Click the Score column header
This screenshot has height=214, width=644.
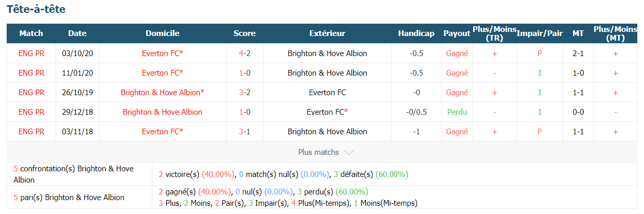coord(245,33)
